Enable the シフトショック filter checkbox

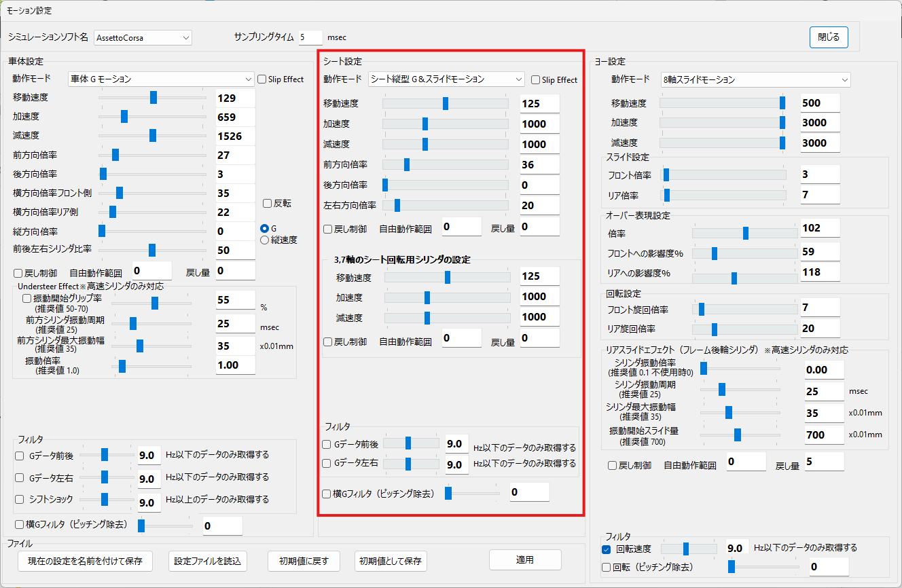[x=20, y=499]
